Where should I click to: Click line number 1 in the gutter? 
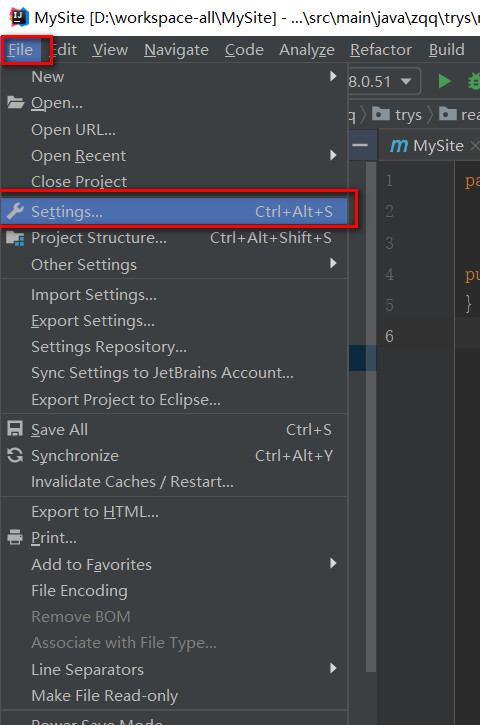pos(389,180)
